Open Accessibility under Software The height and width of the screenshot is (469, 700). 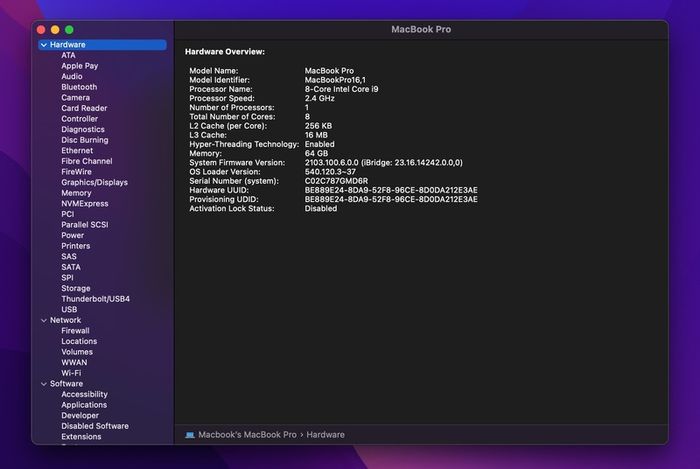tap(84, 394)
